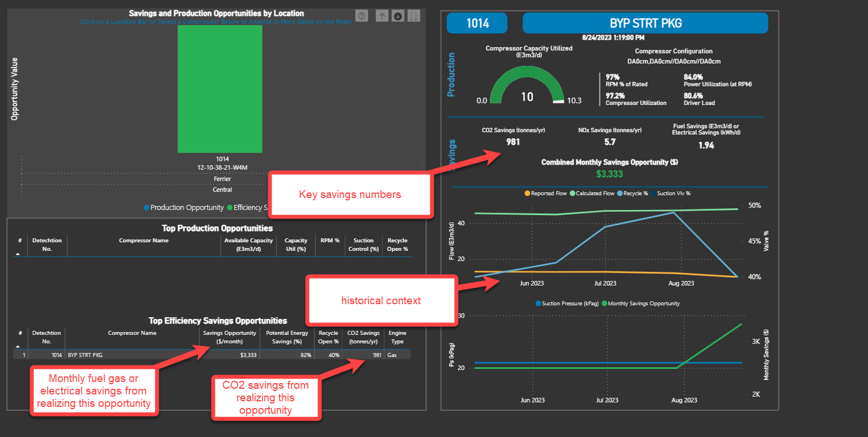
Task: Click the Production Opportunity legend item
Action: (x=183, y=208)
